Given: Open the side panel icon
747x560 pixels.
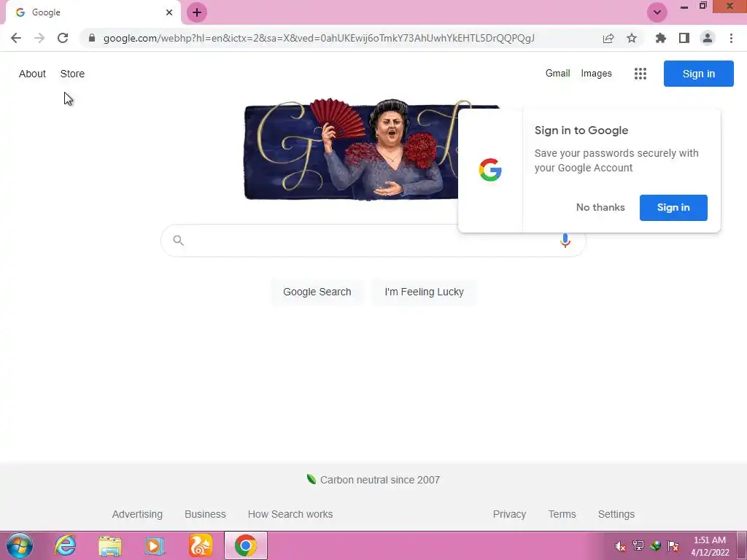Looking at the screenshot, I should click(x=684, y=38).
